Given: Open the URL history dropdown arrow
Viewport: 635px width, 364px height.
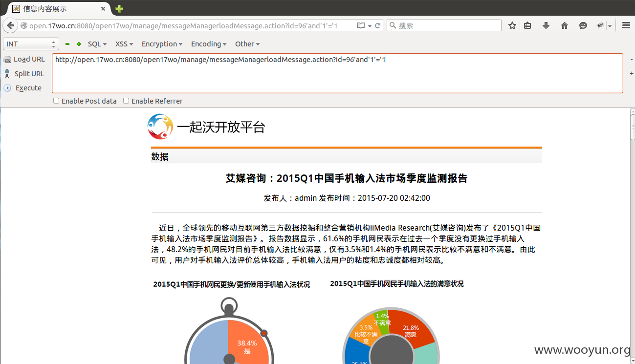Looking at the screenshot, I should point(370,26).
